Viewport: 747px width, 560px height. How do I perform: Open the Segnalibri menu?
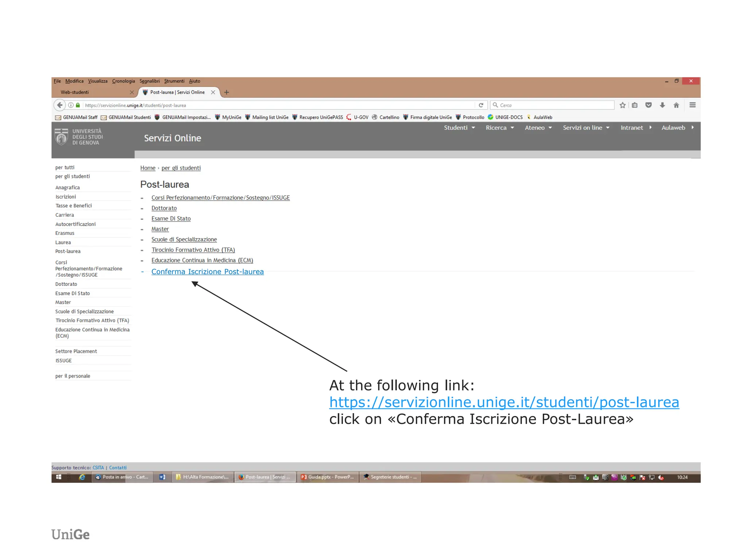pyautogui.click(x=149, y=81)
